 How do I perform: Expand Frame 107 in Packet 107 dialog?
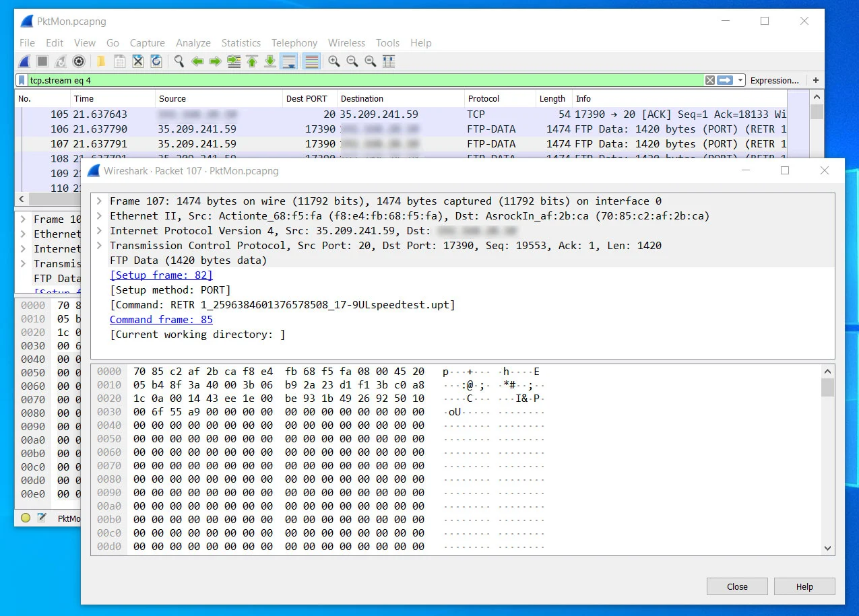(x=99, y=201)
